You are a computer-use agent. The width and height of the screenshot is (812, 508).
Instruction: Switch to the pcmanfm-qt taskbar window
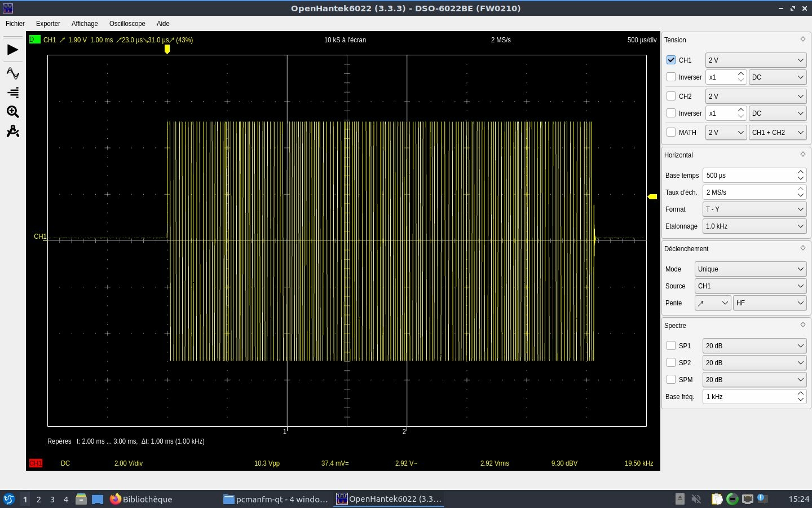tap(276, 499)
